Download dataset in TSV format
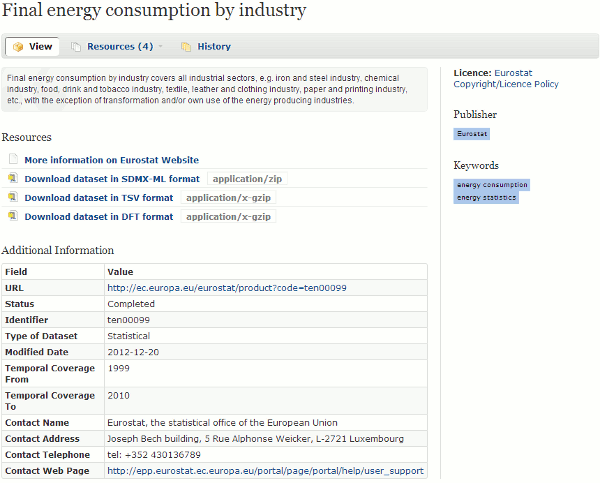 tap(99, 198)
